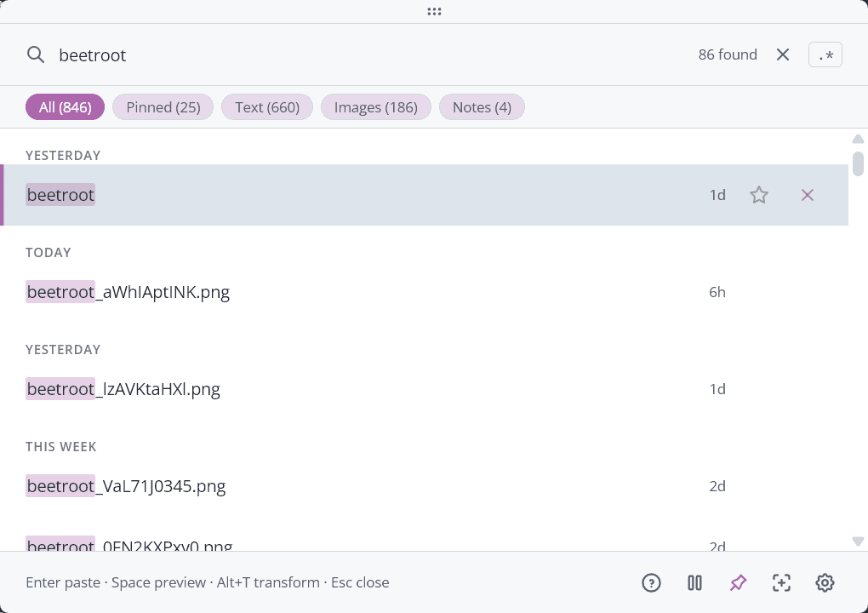Enable regex search mode with .* toggle
The width and height of the screenshot is (868, 613).
click(x=825, y=54)
